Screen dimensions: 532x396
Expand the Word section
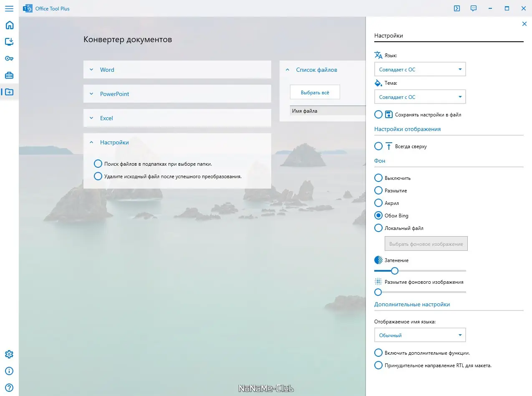(177, 70)
